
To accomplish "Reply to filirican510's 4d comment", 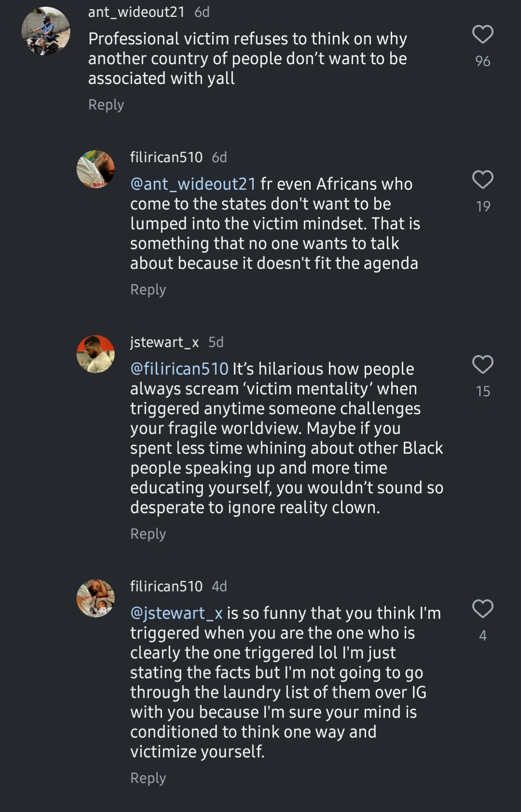I will tap(148, 778).
